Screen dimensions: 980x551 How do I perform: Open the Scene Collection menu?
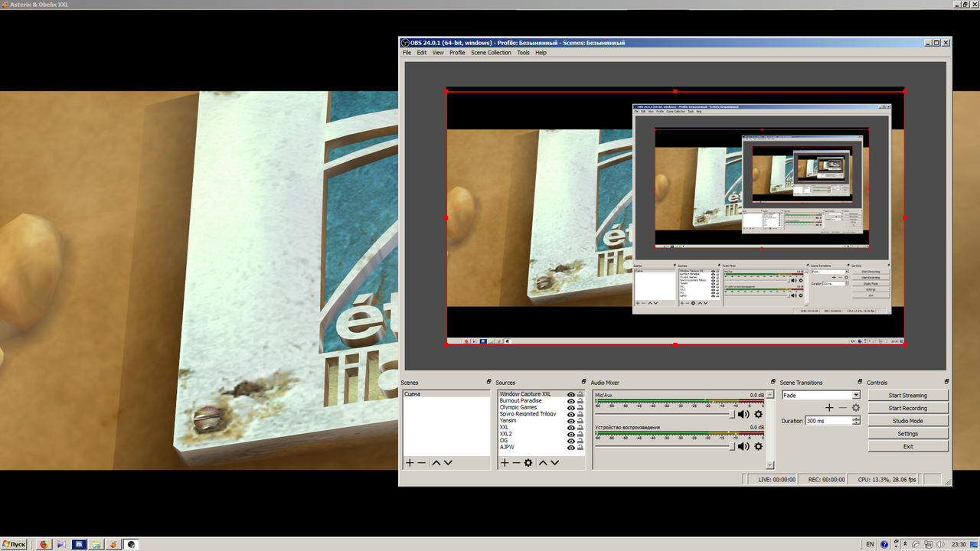(491, 53)
